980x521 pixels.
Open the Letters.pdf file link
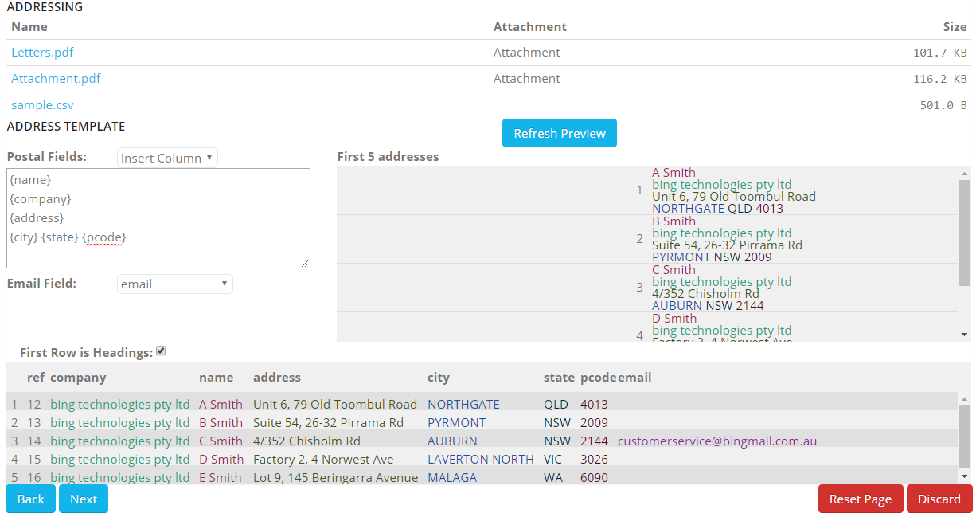point(42,53)
